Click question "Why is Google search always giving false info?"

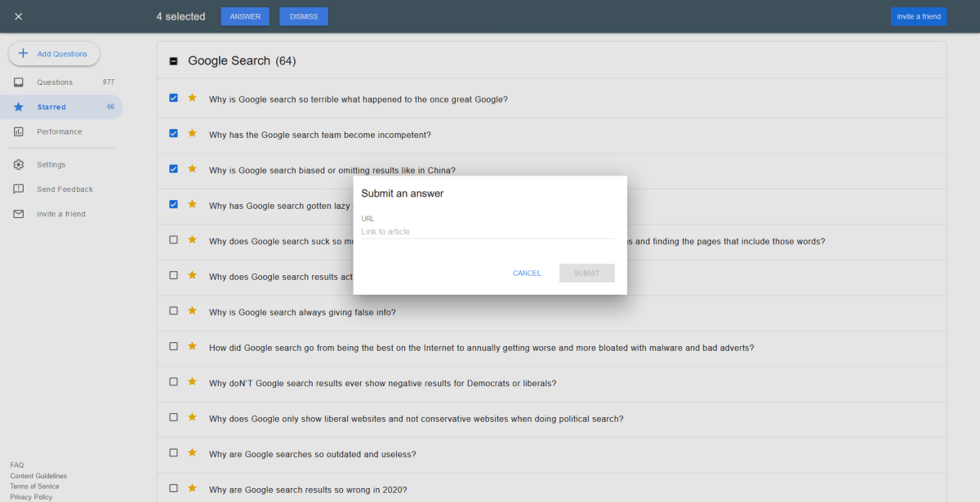(302, 313)
